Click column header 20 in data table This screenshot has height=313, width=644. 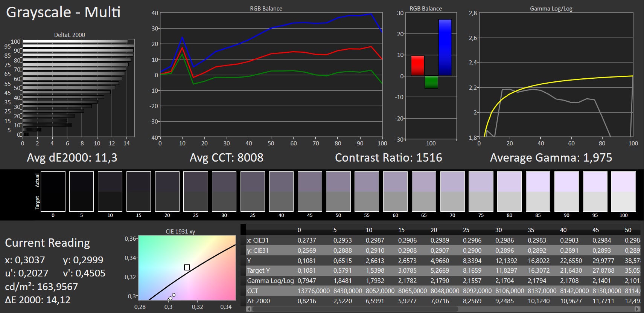tap(434, 230)
